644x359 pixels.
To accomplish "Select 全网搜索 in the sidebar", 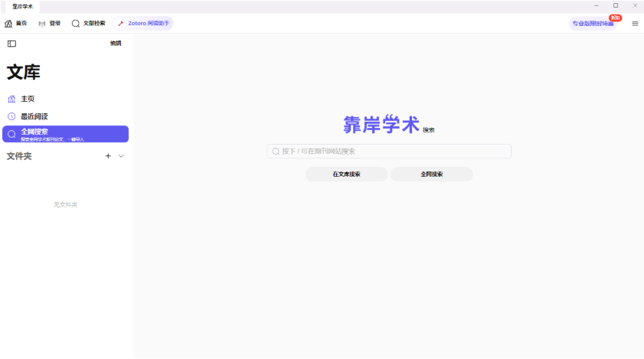I will coord(65,134).
